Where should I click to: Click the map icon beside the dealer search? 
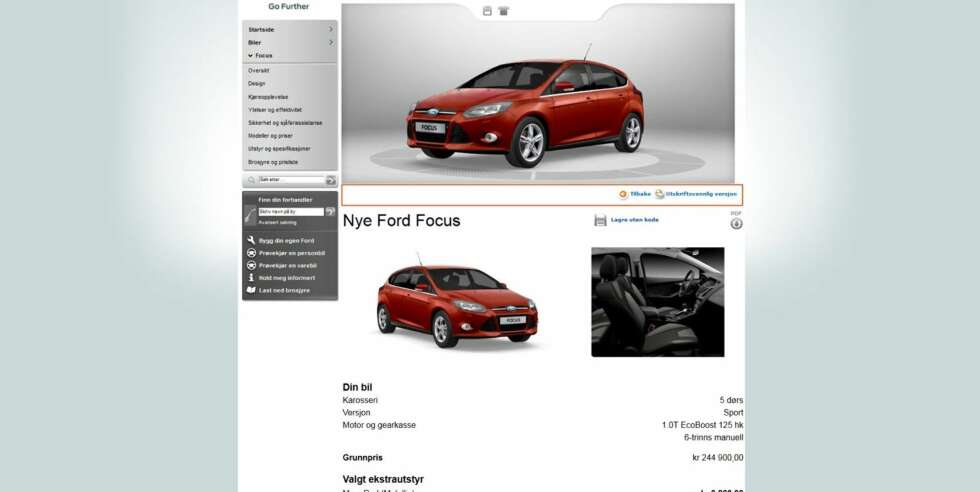pos(250,215)
